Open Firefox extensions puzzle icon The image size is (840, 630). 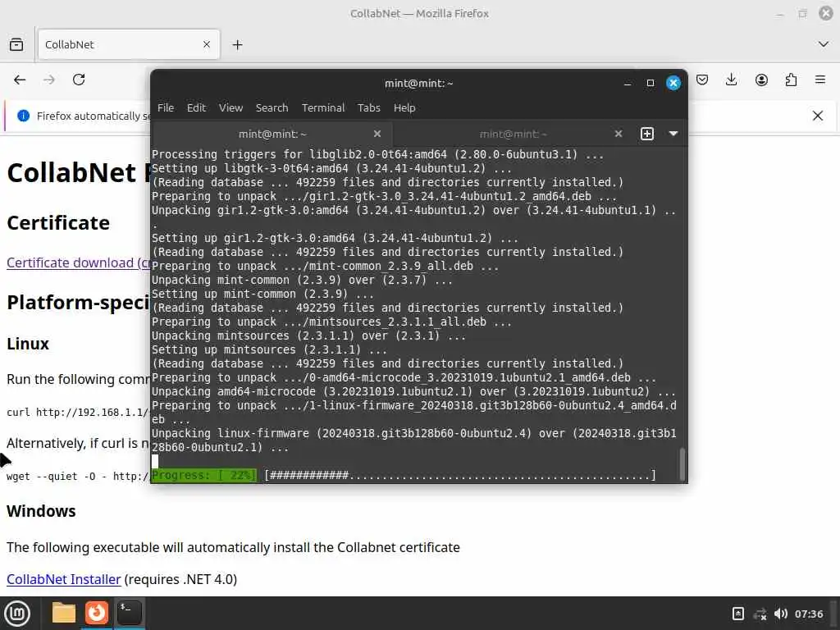pyautogui.click(x=791, y=80)
